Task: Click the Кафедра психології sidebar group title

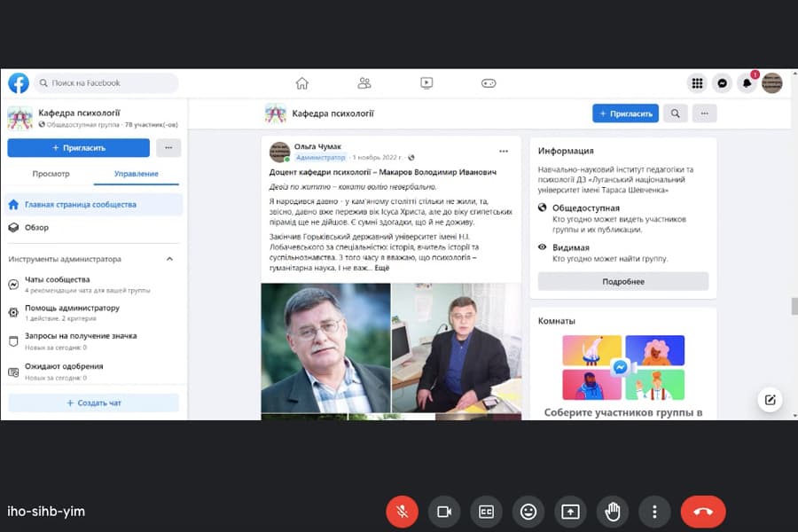Action: (79, 113)
